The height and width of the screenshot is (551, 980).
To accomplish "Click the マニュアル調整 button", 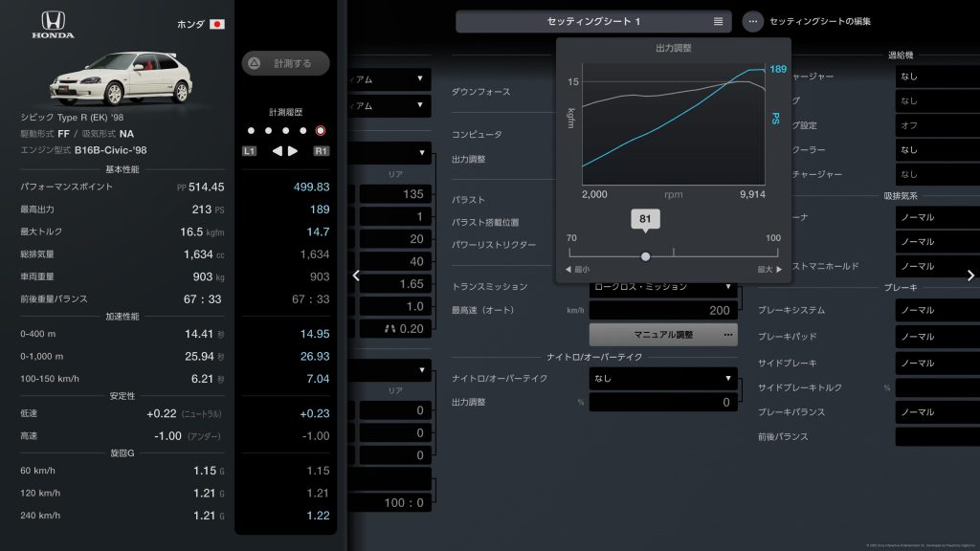I will [x=663, y=335].
